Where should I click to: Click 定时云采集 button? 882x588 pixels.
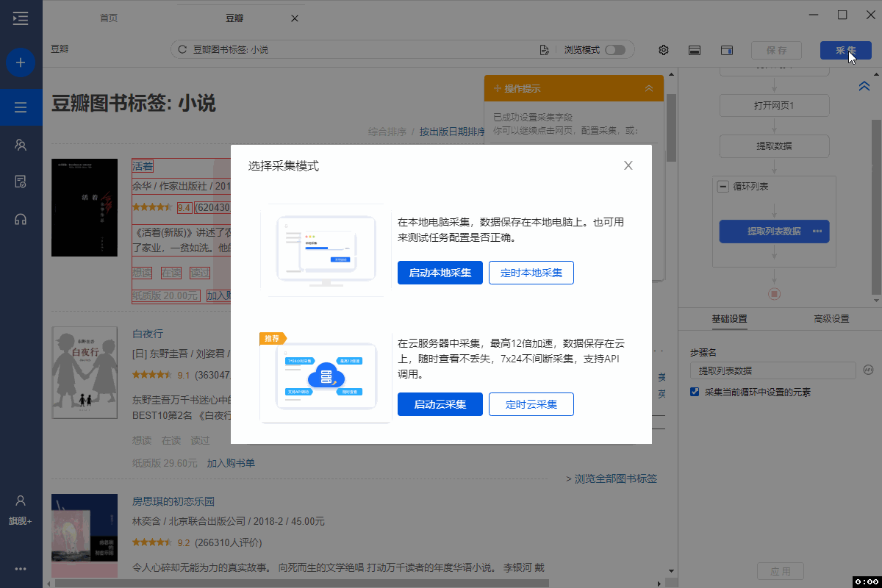coord(531,404)
